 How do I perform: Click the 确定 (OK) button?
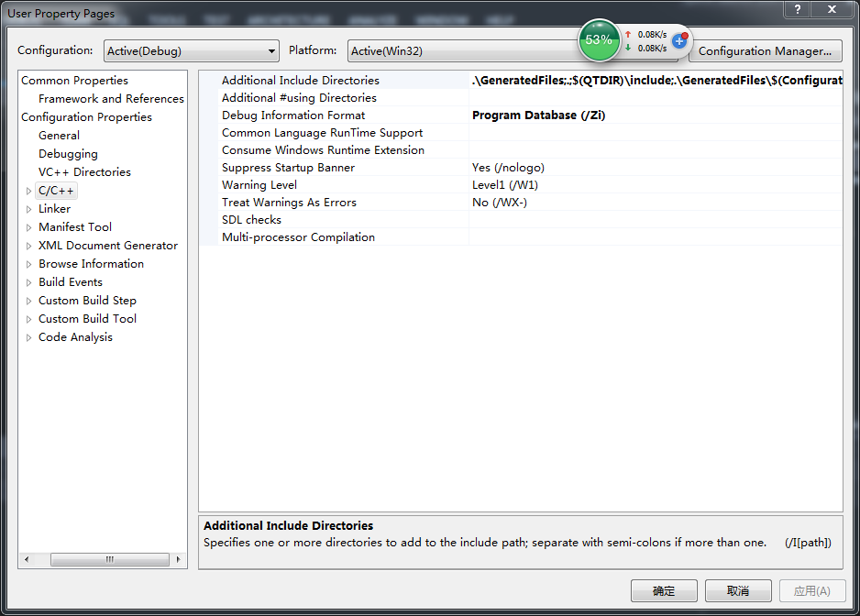(664, 591)
